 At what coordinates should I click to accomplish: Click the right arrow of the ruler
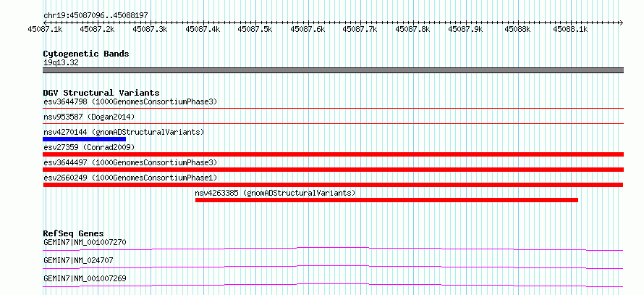pyautogui.click(x=621, y=22)
